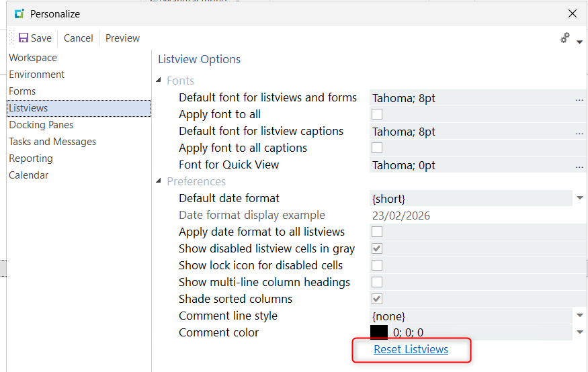
Task: Collapse the Fonts section
Action: (x=160, y=81)
